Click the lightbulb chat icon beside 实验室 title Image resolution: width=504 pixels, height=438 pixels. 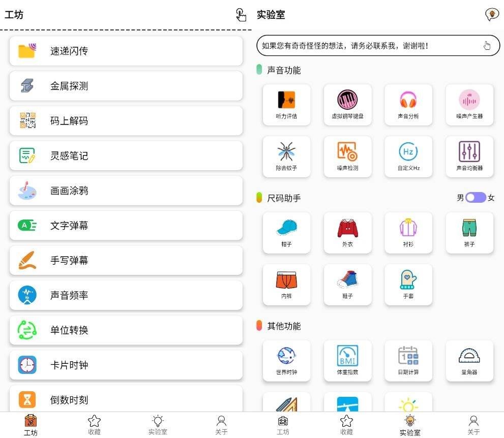(x=491, y=15)
